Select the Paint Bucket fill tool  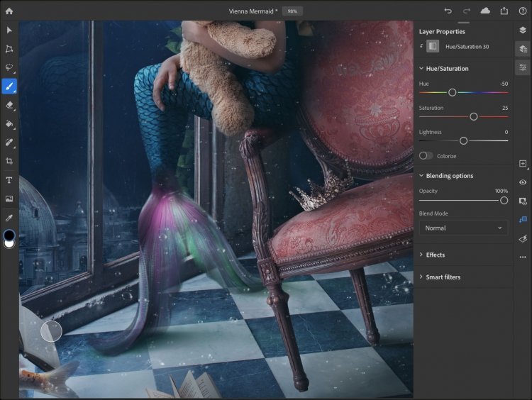click(x=9, y=124)
